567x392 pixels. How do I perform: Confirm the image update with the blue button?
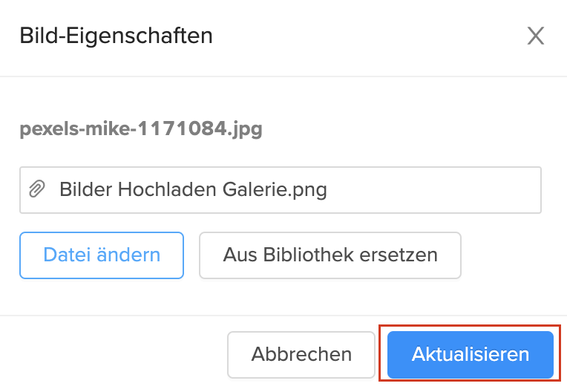click(471, 354)
